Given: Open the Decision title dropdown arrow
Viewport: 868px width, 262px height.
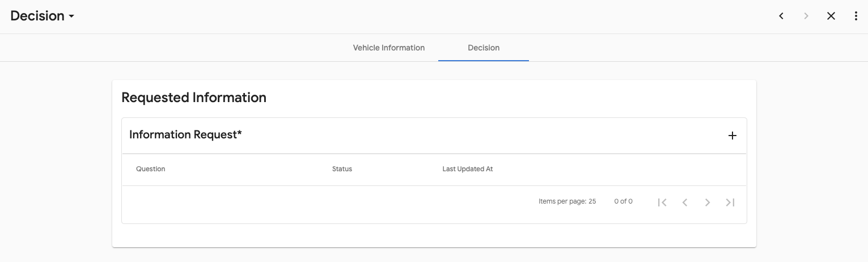Looking at the screenshot, I should [x=71, y=16].
